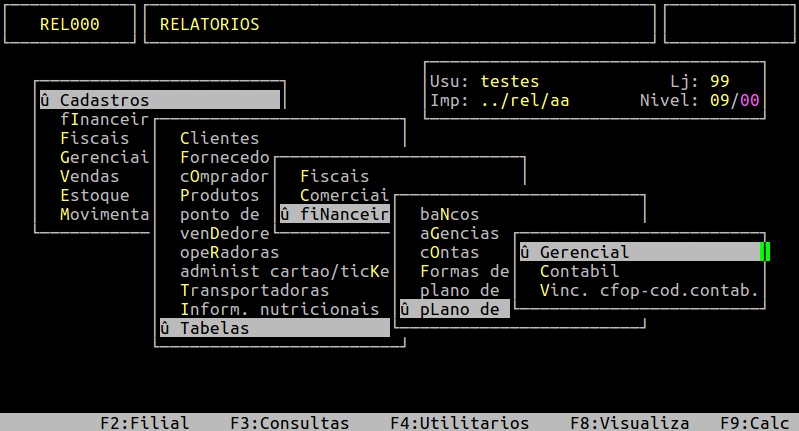
Task: Click the RELATORIOS title header
Action: pyautogui.click(x=209, y=24)
